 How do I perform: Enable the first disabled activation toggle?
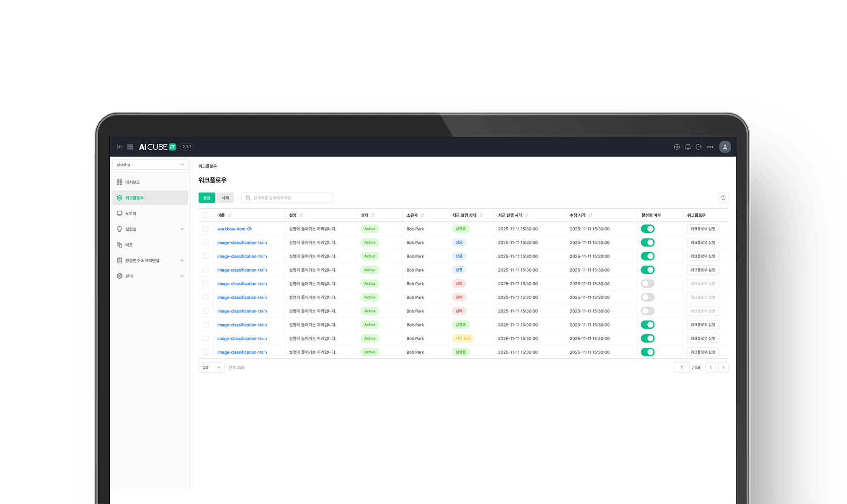pyautogui.click(x=648, y=284)
